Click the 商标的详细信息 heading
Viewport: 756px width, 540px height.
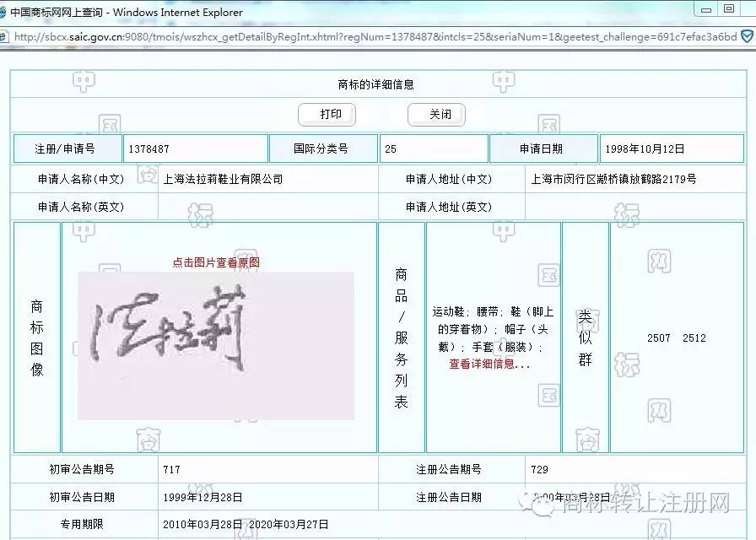(376, 85)
